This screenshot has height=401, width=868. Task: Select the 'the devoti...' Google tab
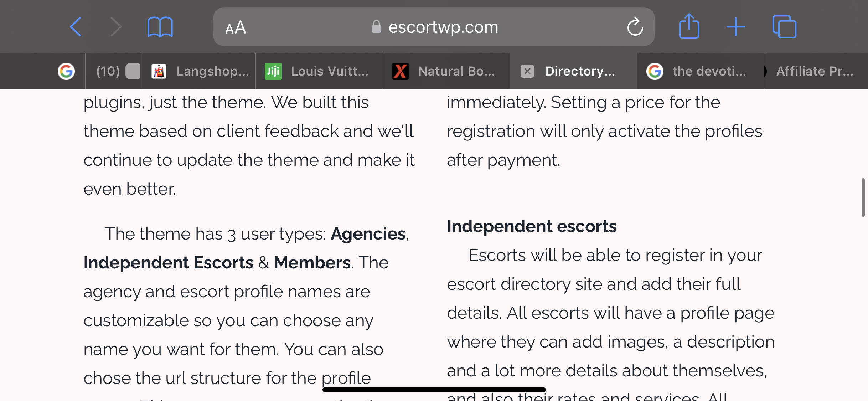point(701,71)
